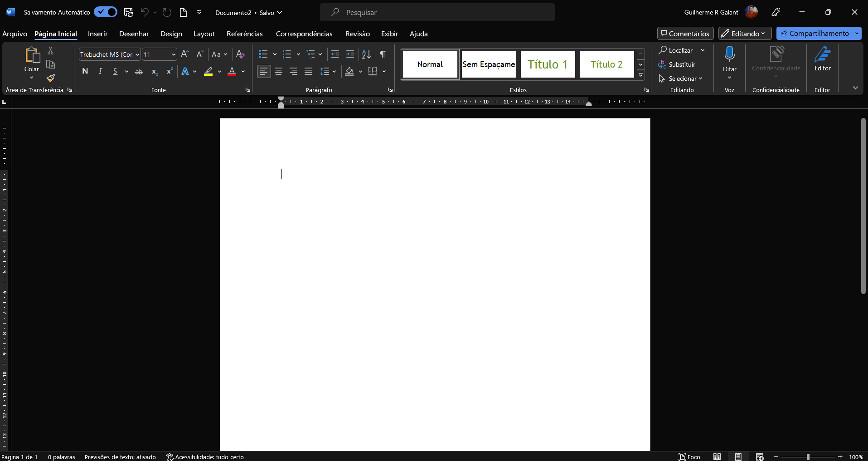Open the Editando mode dropdown

(x=745, y=34)
